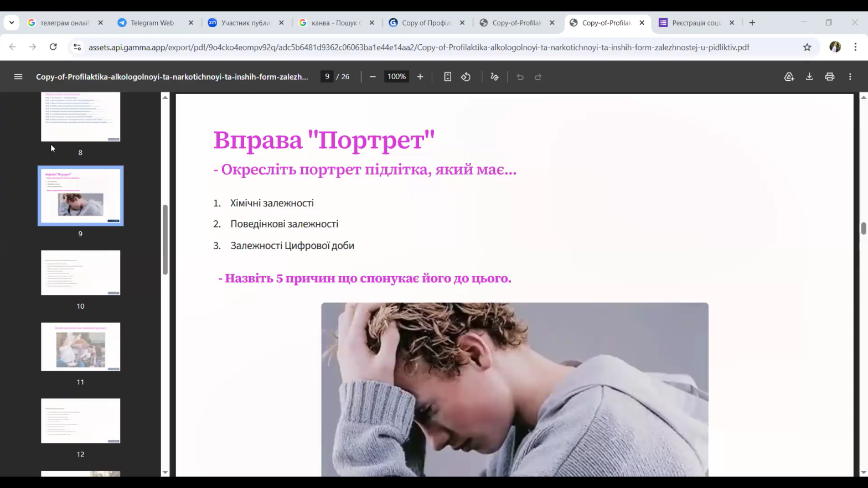Switch to the Реєстрація tab
Image resolution: width=868 pixels, height=488 pixels.
696,23
